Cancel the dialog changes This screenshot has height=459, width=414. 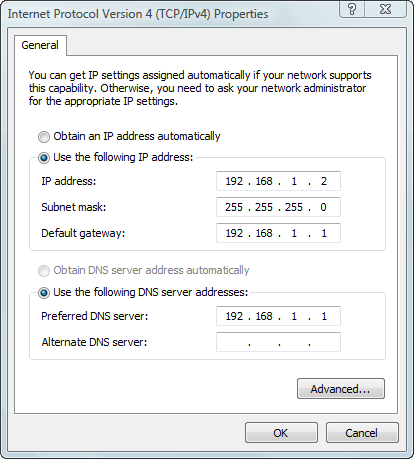coord(362,433)
